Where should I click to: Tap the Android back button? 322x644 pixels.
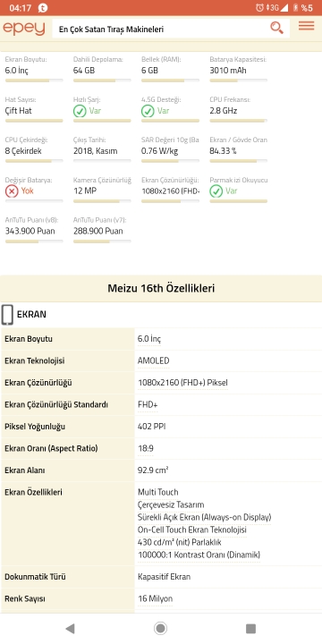[71, 628]
